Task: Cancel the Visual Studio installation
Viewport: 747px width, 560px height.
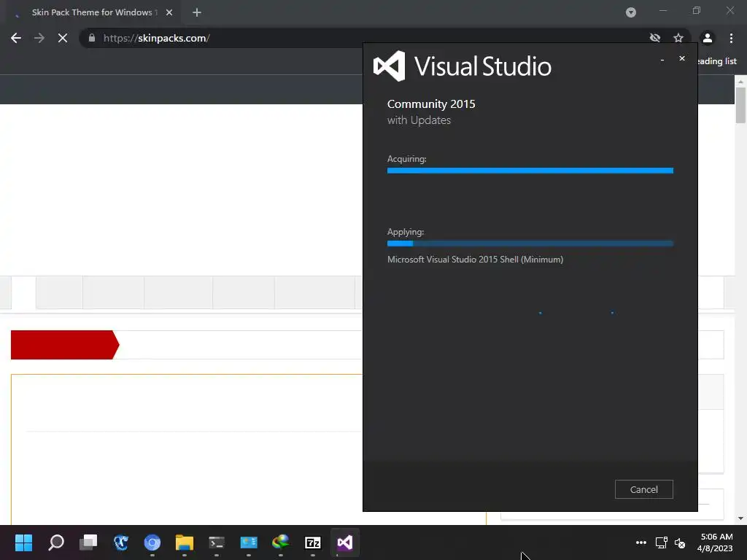Action: pyautogui.click(x=643, y=489)
